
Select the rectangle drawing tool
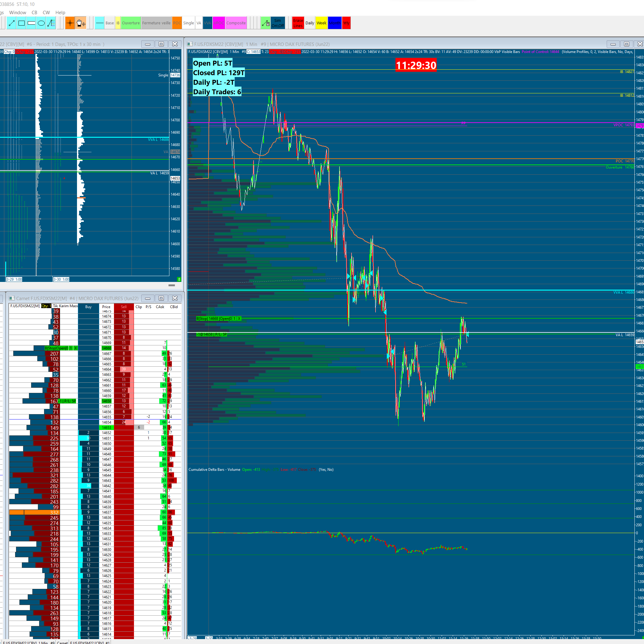(21, 23)
